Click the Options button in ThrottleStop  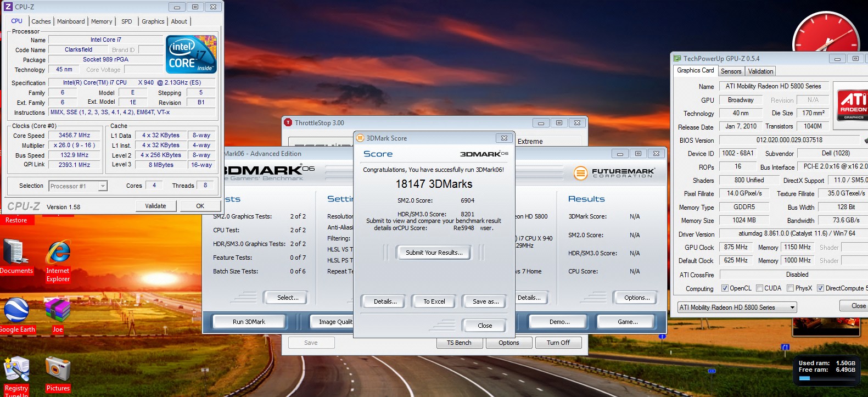[509, 343]
